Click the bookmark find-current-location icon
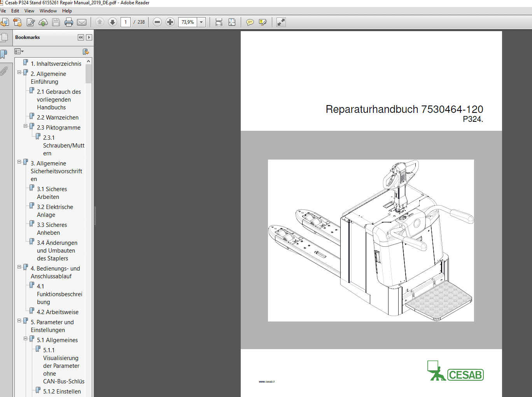Image resolution: width=532 pixels, height=397 pixels. pyautogui.click(x=86, y=51)
